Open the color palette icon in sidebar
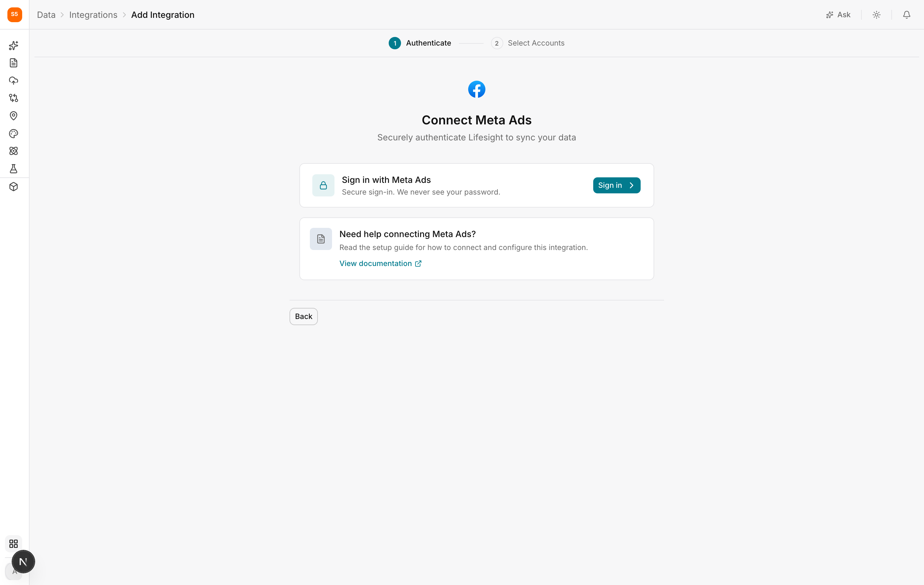924x585 pixels. (14, 134)
